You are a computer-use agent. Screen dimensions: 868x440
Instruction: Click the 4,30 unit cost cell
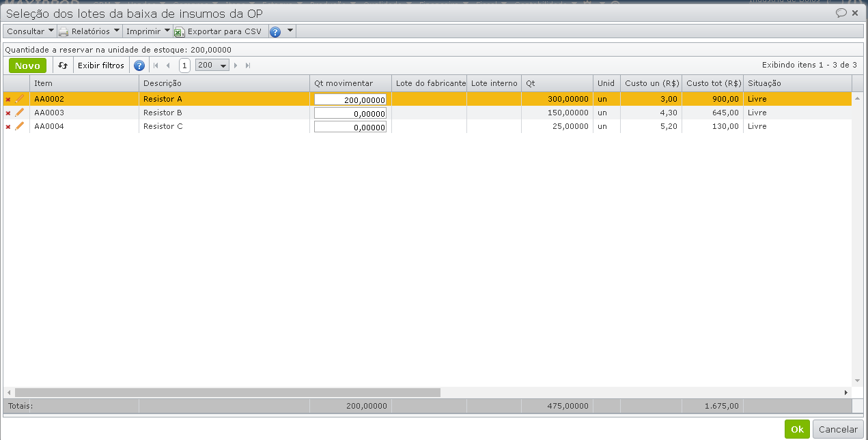click(x=652, y=113)
